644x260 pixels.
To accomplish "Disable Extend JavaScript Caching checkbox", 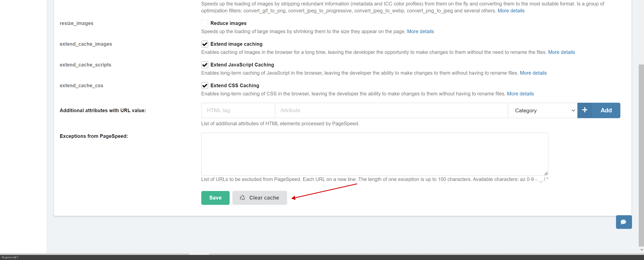I will coord(205,65).
